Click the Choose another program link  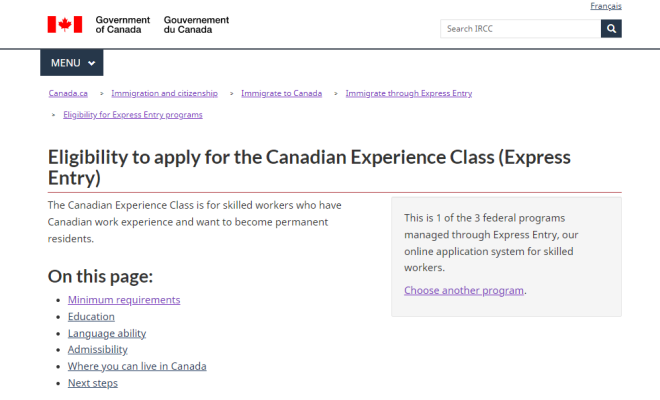click(x=464, y=290)
